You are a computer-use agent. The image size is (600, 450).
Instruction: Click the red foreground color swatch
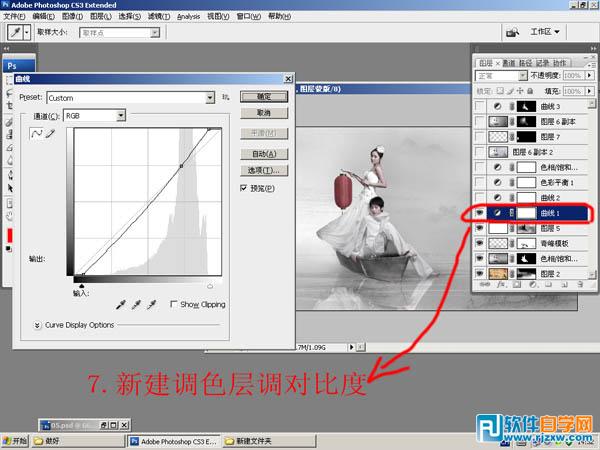click(x=10, y=235)
